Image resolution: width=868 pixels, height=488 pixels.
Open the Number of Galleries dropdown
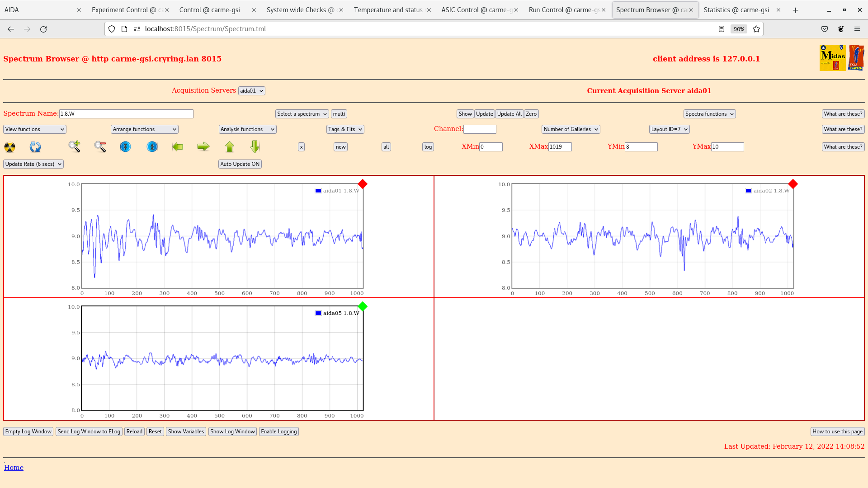(x=571, y=129)
